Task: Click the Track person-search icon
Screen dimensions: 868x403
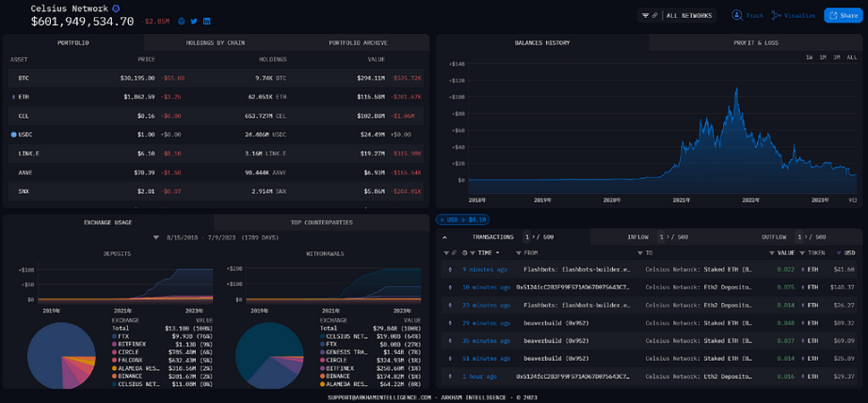Action: 737,15
